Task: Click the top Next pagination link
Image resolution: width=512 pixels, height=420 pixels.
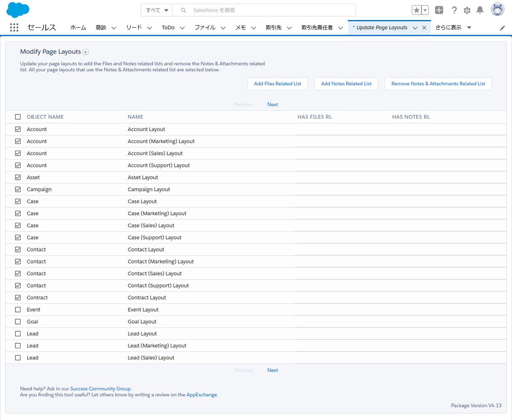Action: pos(273,105)
